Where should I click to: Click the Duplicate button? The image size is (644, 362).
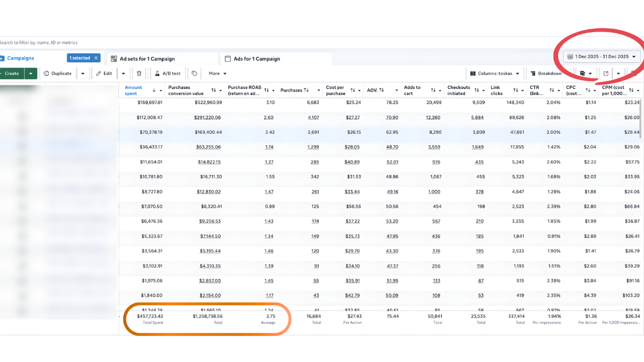tap(57, 73)
